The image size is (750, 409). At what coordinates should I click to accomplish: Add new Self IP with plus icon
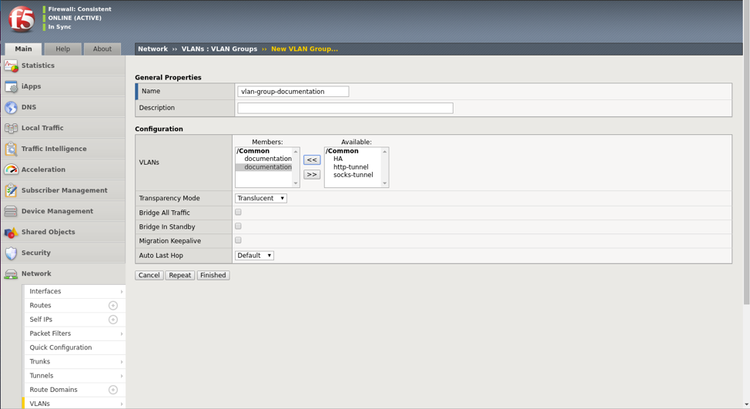point(113,319)
